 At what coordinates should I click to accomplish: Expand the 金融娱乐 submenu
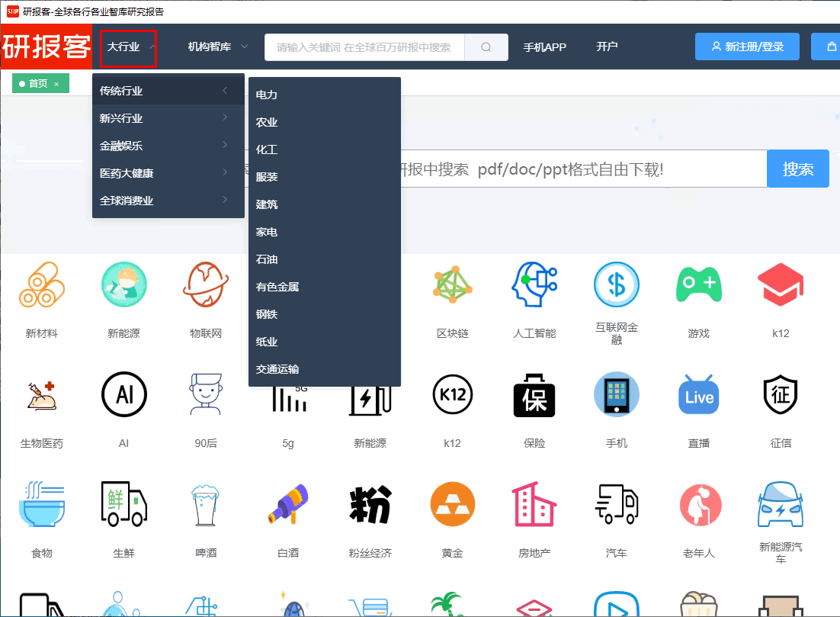pyautogui.click(x=168, y=145)
